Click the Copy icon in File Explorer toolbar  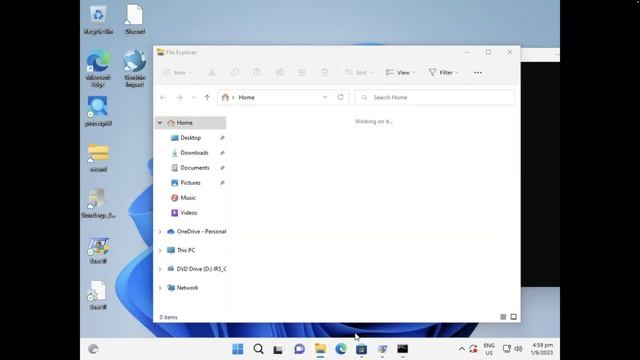(234, 73)
